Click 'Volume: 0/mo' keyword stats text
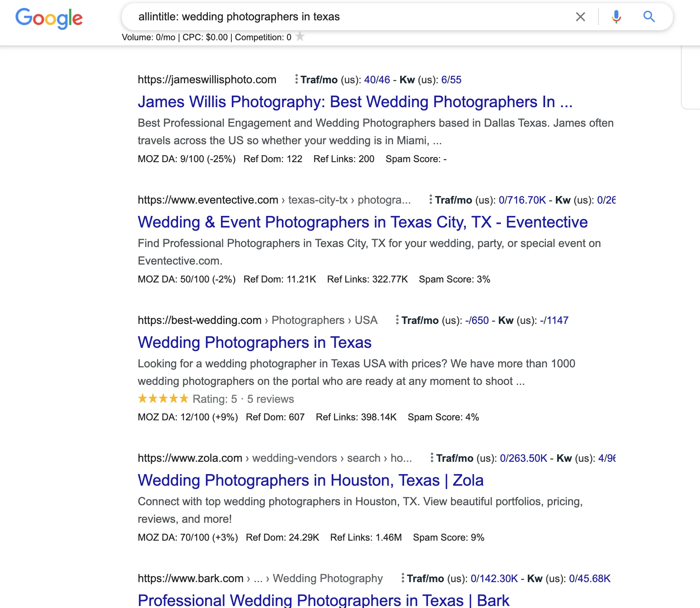The height and width of the screenshot is (608, 700). coord(149,37)
